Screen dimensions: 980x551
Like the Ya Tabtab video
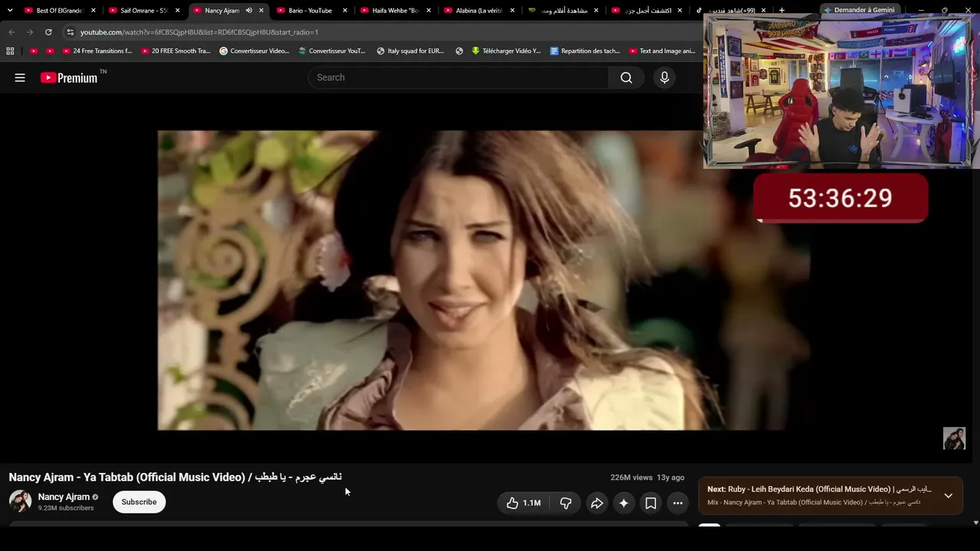pos(524,503)
